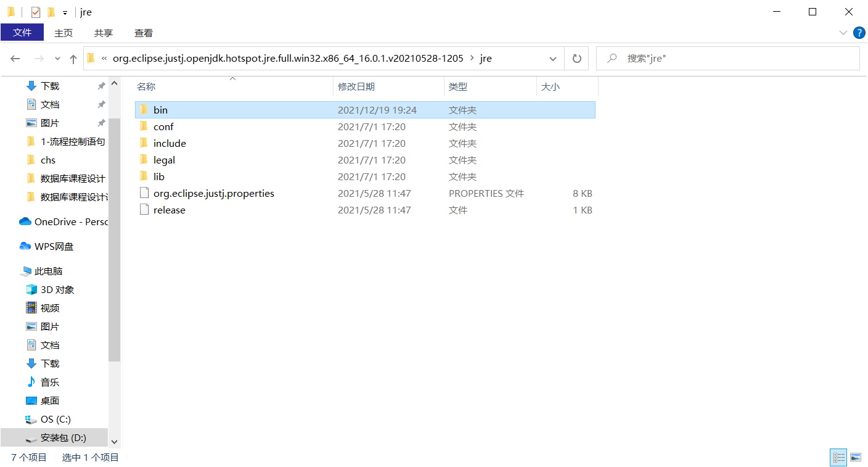
Task: Switch to large icons view layout
Action: click(856, 457)
